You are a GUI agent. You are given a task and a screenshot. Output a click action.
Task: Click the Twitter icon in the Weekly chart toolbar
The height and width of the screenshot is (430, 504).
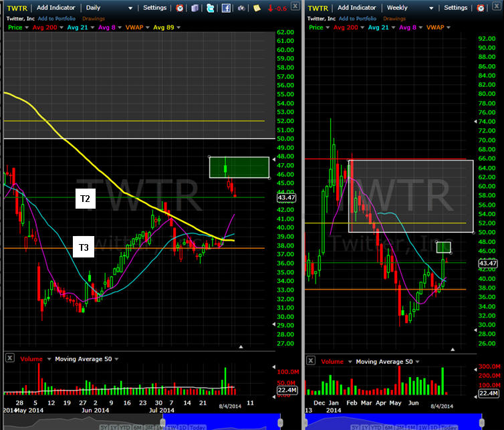[x=496, y=8]
